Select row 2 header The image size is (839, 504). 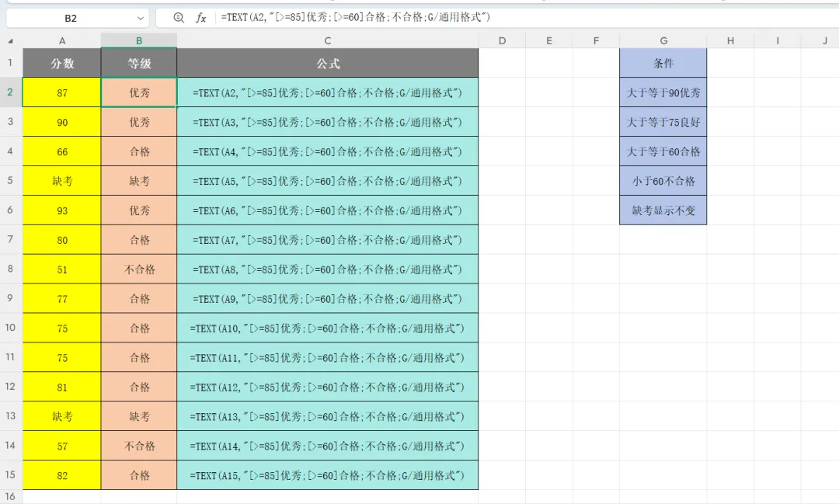[11, 92]
